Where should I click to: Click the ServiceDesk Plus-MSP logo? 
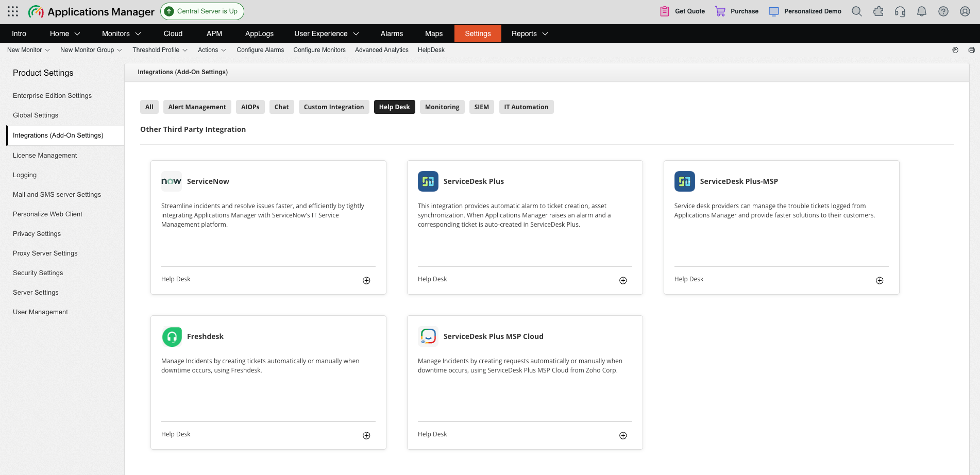point(685,181)
